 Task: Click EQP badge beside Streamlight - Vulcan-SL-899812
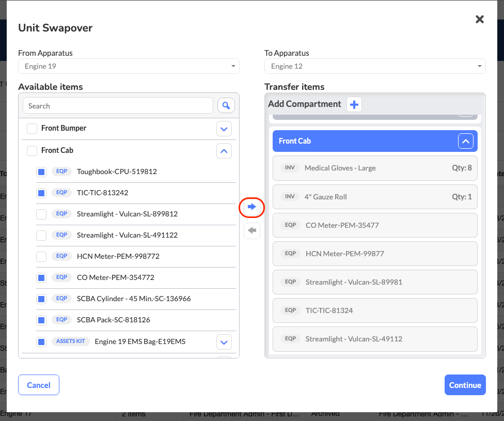pyautogui.click(x=61, y=214)
